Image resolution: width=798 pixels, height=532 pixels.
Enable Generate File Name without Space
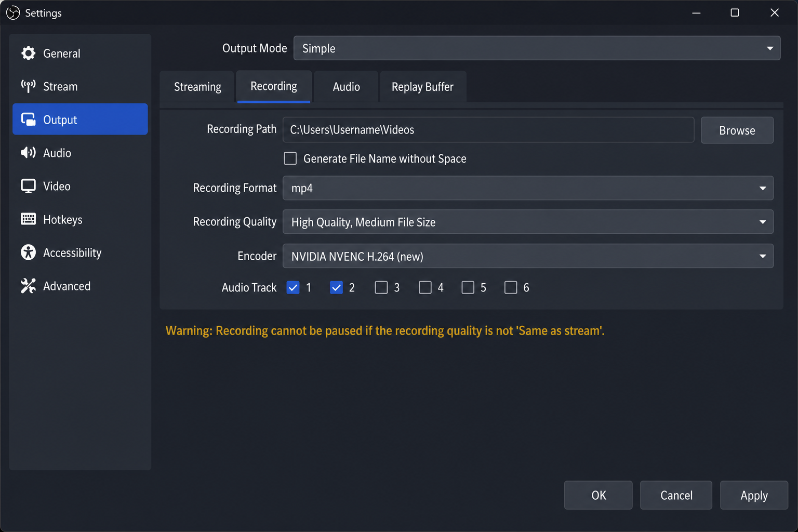[x=290, y=158]
